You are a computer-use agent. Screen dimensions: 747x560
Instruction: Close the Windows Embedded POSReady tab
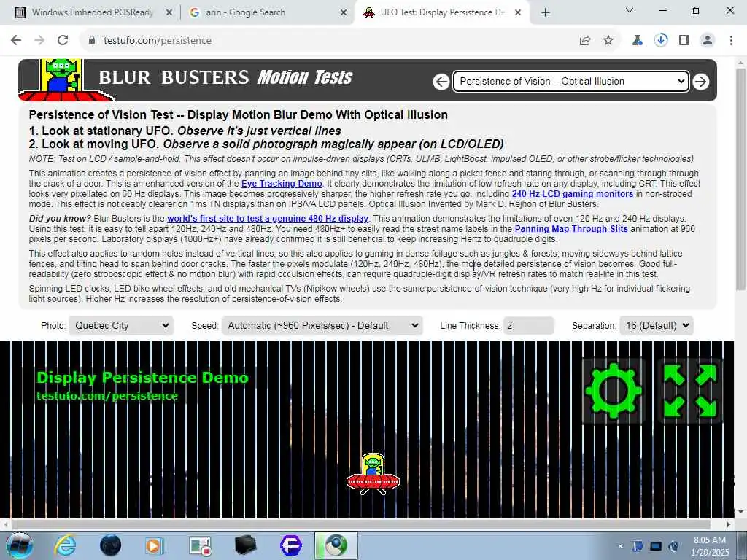pyautogui.click(x=169, y=12)
